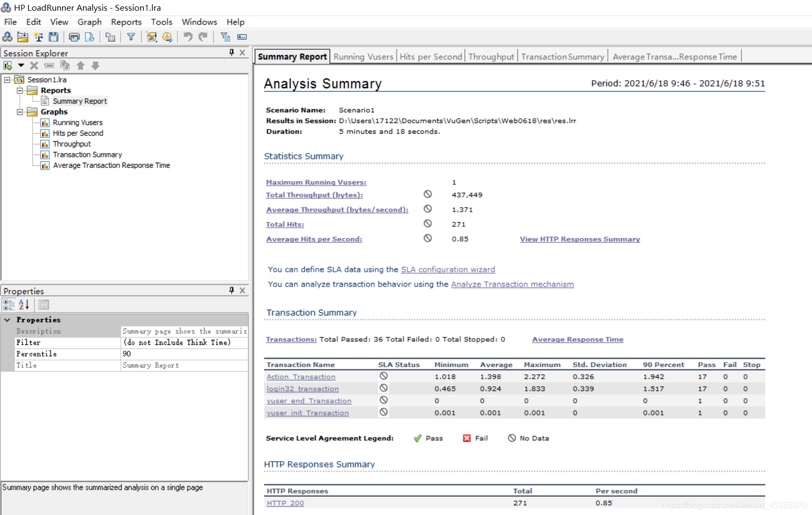Click the move down arrow in Session Explorer

pyautogui.click(x=96, y=66)
